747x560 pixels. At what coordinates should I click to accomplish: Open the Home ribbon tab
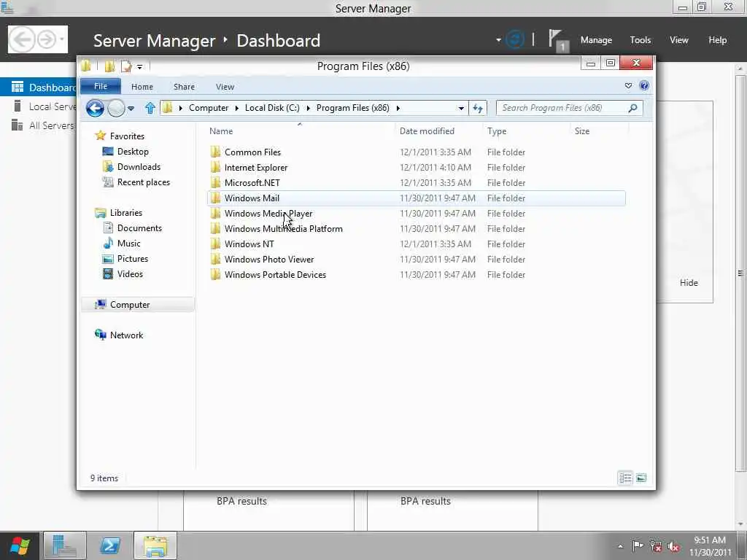(x=142, y=87)
